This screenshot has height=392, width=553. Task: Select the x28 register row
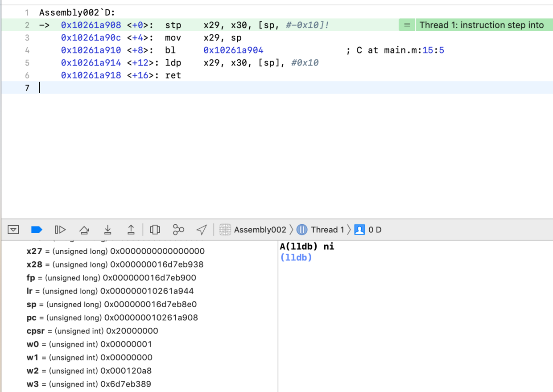click(x=115, y=264)
